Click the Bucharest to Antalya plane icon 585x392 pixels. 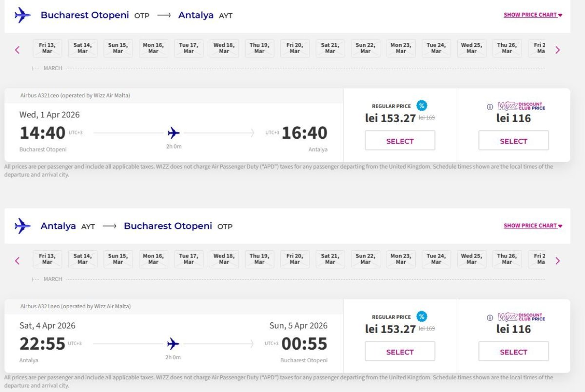pos(22,15)
